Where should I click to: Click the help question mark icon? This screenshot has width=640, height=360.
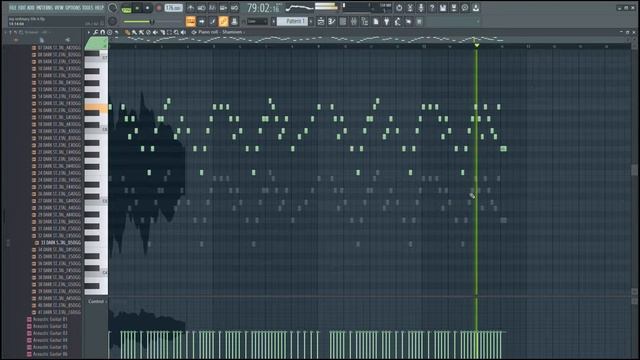click(x=432, y=8)
